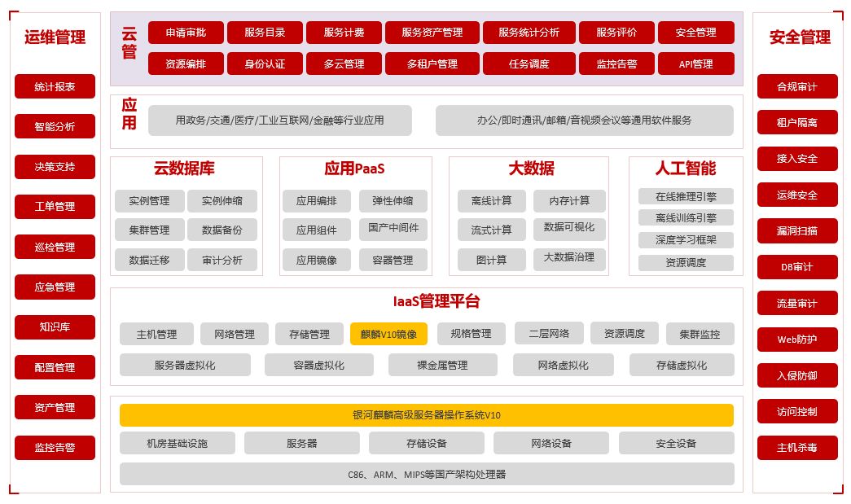The height and width of the screenshot is (504, 851).
Task: Open the 服务资产管理 box
Action: tap(432, 33)
